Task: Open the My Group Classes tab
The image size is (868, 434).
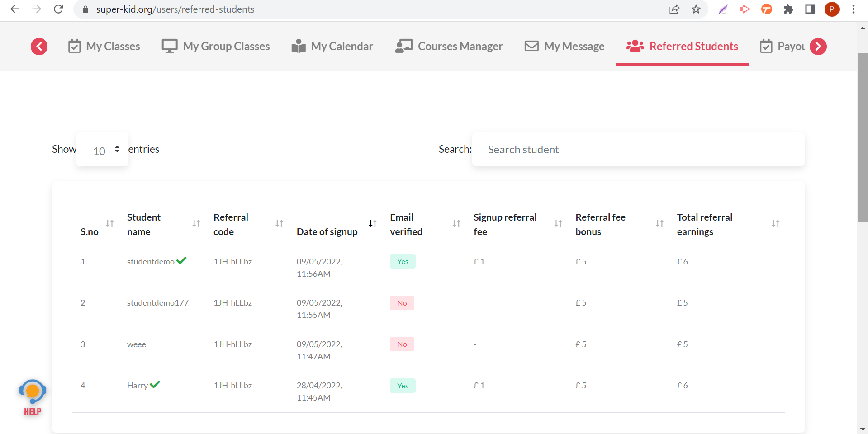Action: [x=216, y=46]
